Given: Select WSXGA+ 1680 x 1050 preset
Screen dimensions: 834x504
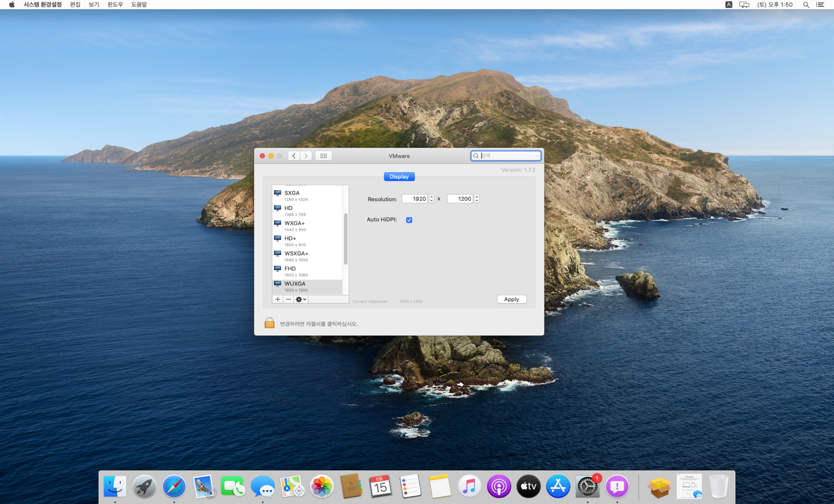Looking at the screenshot, I should tap(307, 256).
